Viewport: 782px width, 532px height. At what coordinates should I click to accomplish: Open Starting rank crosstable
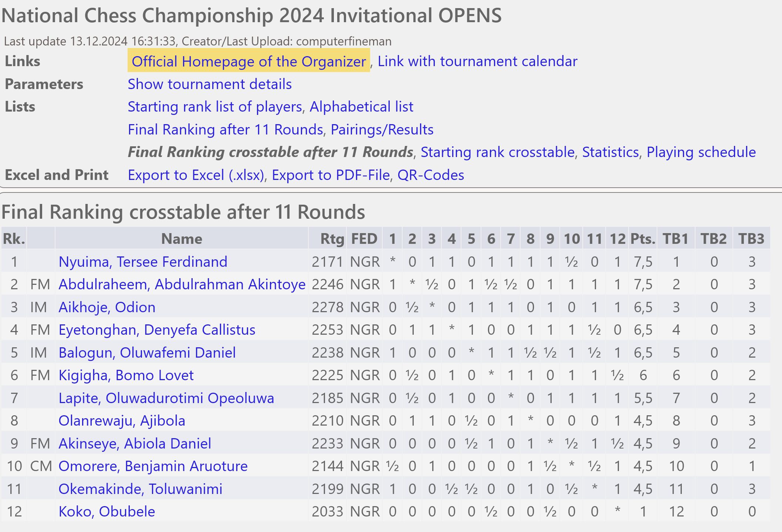tap(498, 152)
